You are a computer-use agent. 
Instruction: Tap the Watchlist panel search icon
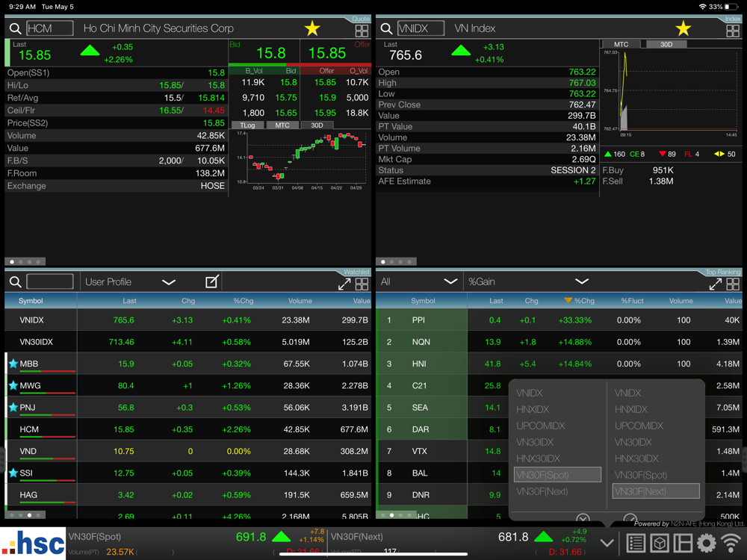click(15, 282)
